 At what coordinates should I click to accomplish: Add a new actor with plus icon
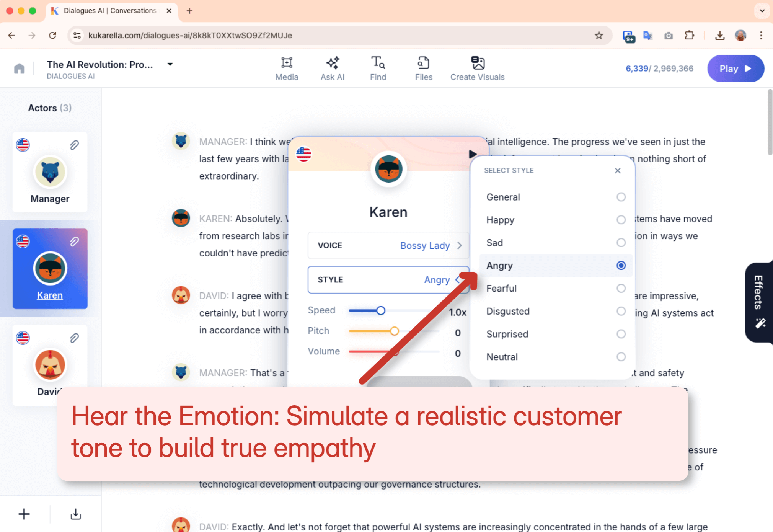coord(24,514)
